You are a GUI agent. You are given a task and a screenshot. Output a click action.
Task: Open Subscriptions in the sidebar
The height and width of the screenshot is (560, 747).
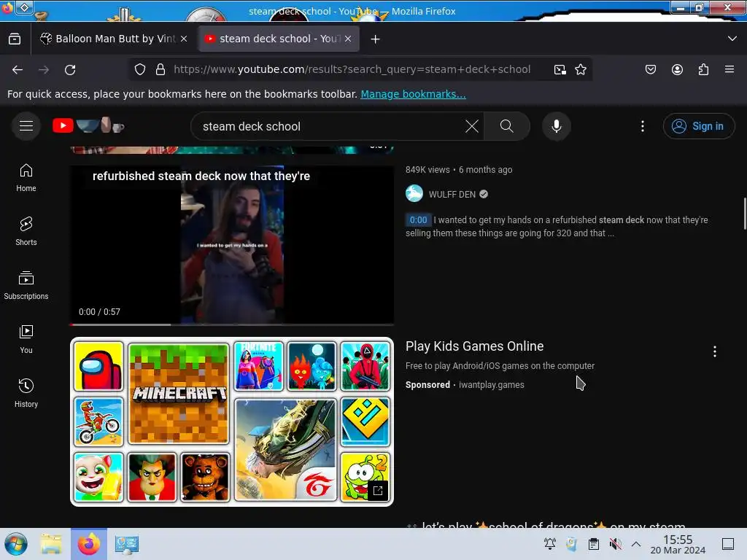(26, 285)
